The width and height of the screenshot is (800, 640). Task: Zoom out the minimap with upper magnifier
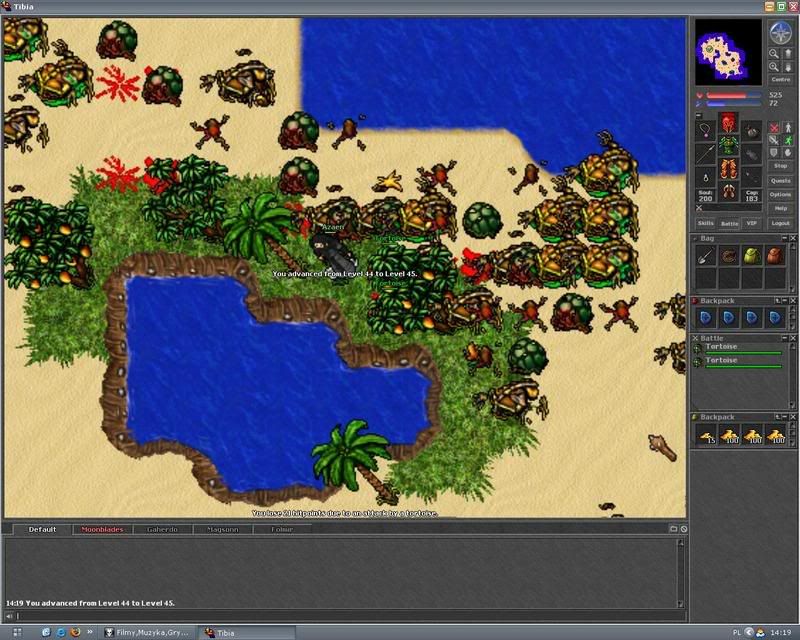[x=774, y=54]
